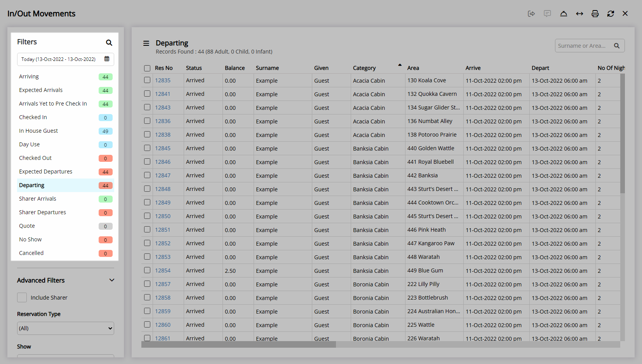The image size is (642, 364).
Task: Open the calendar date picker icon
Action: [x=107, y=59]
